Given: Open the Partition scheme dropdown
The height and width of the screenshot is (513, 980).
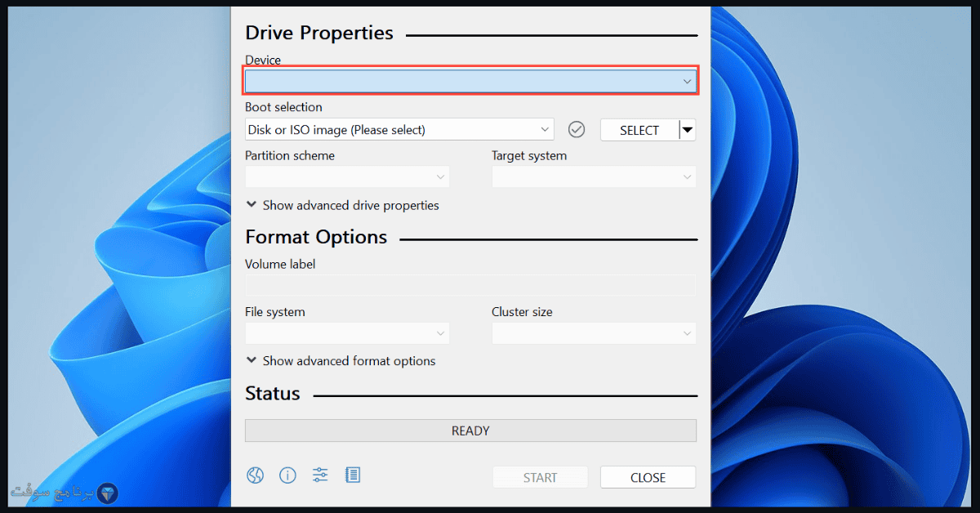Looking at the screenshot, I should (347, 176).
